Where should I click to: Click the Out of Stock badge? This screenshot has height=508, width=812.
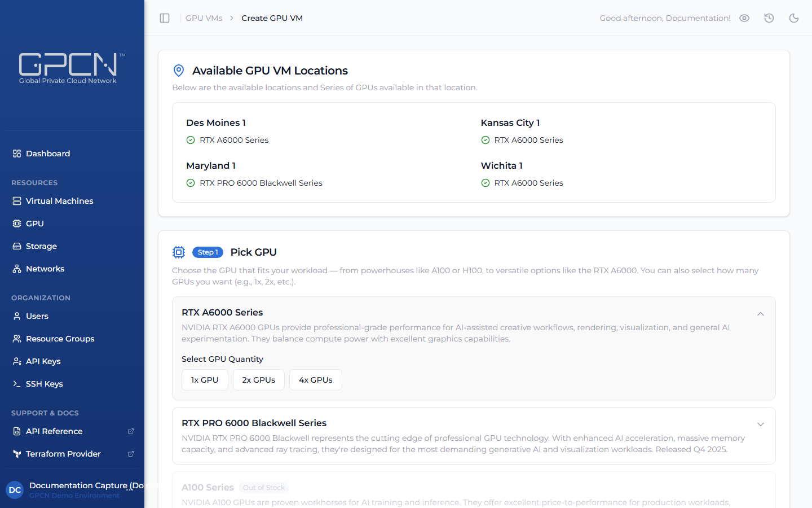coord(264,488)
